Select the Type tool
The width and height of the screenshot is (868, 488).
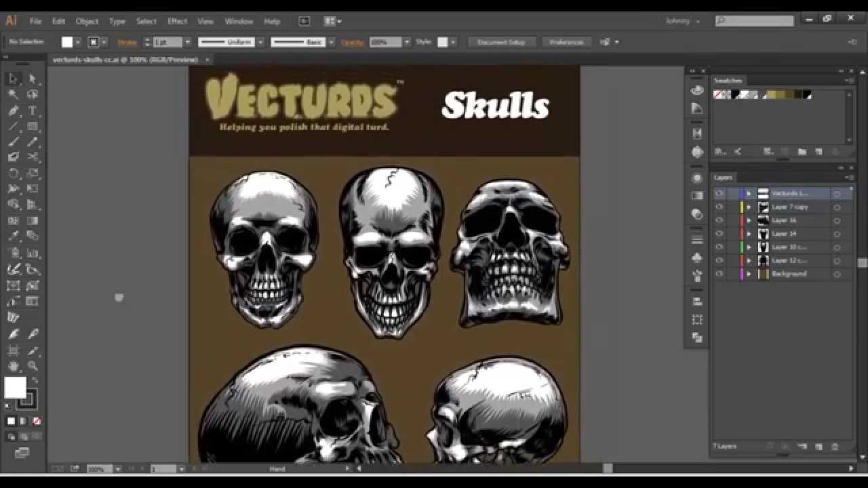pos(32,110)
